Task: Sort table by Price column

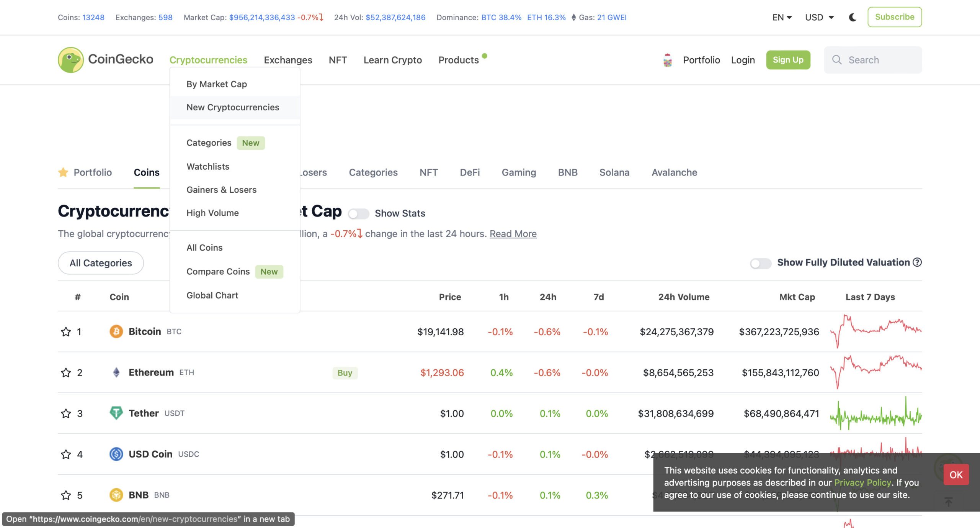Action: [450, 297]
